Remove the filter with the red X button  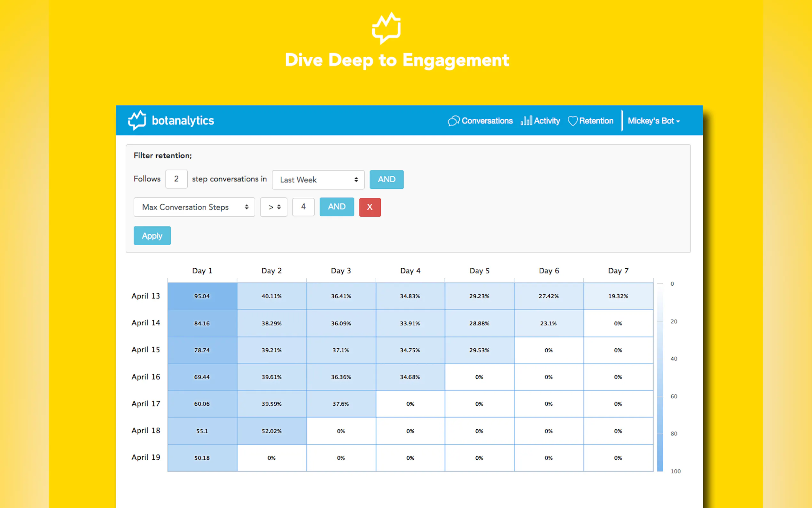[370, 207]
